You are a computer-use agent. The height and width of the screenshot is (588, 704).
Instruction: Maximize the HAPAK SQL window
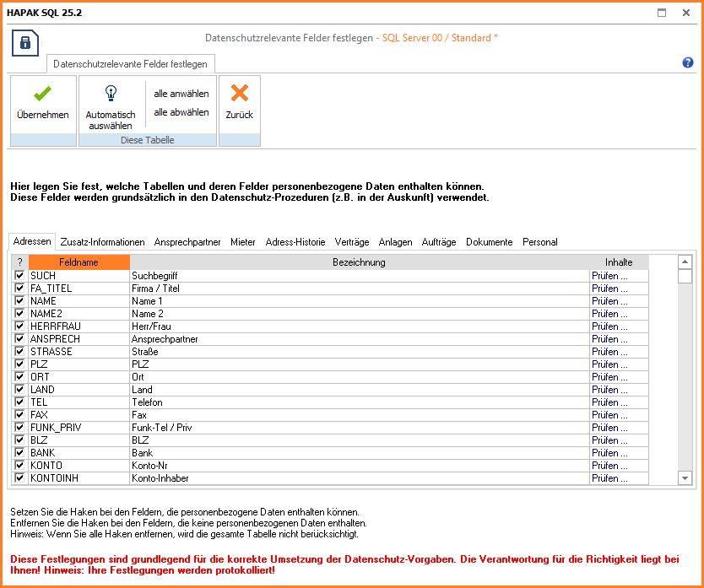(662, 13)
